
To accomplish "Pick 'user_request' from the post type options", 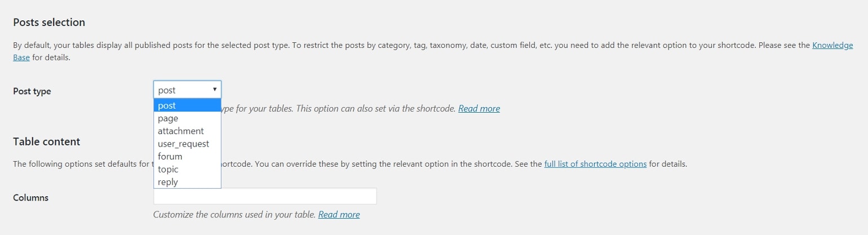I will [187, 144].
